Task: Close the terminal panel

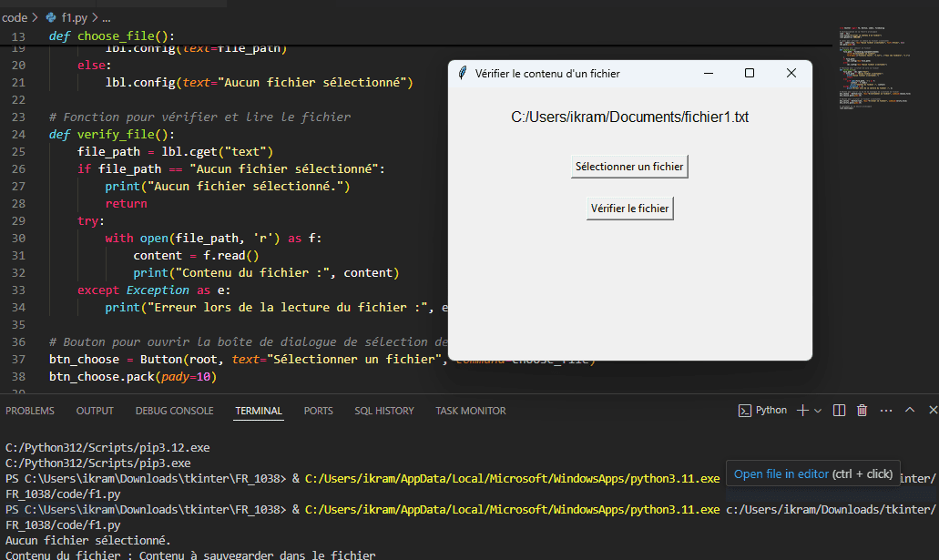Action: click(x=933, y=410)
